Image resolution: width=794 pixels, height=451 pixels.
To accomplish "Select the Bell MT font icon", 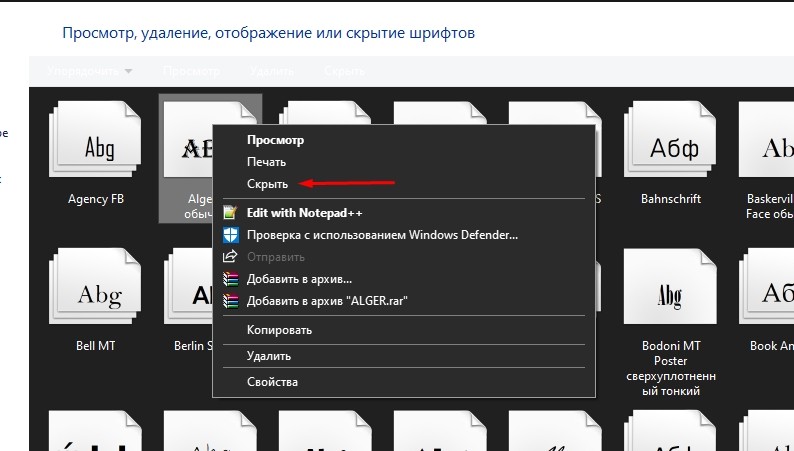I will point(95,286).
